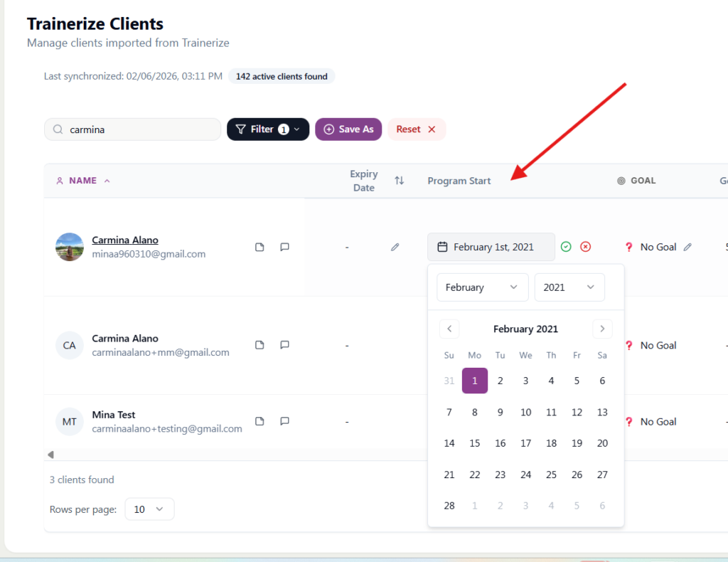Edit expiry date pencil for first Carmina Alano
Image resolution: width=728 pixels, height=562 pixels.
point(395,247)
